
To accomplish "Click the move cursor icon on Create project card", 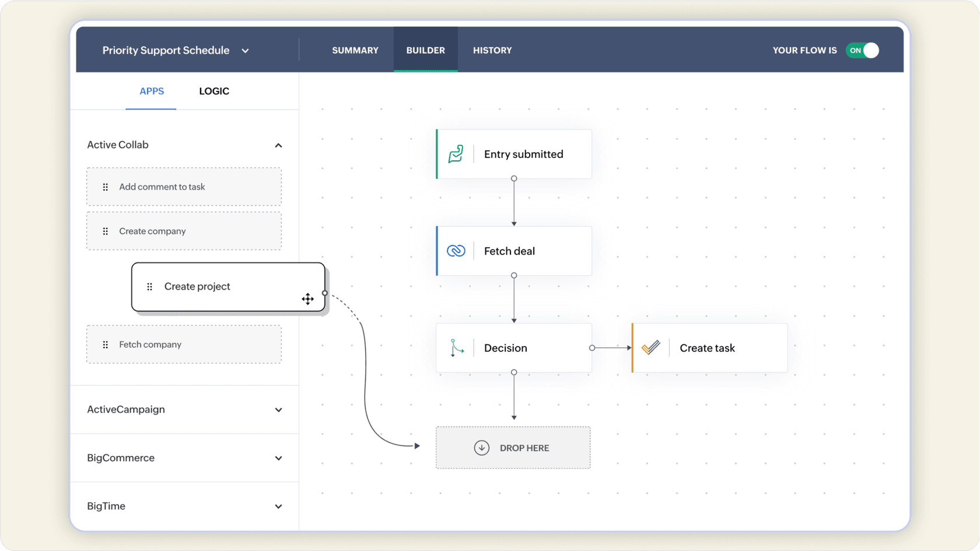I will [x=308, y=299].
